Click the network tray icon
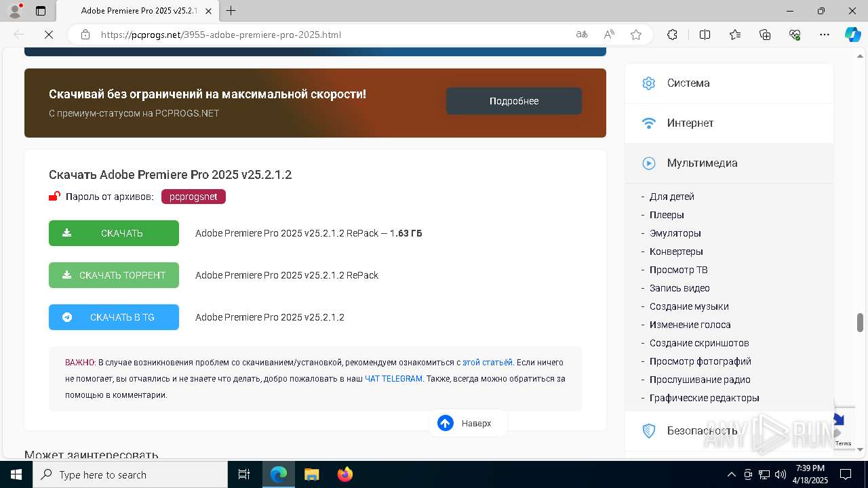 pyautogui.click(x=764, y=474)
